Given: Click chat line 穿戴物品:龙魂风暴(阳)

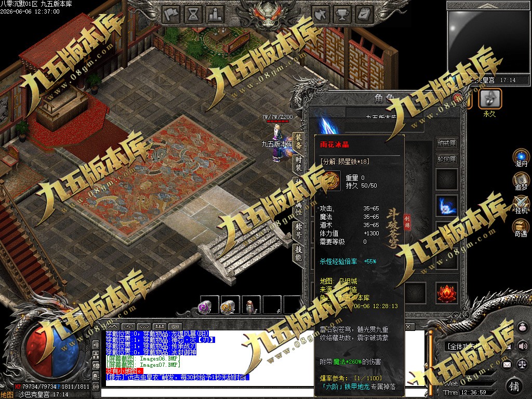Looking at the screenshot, I should [x=157, y=334].
